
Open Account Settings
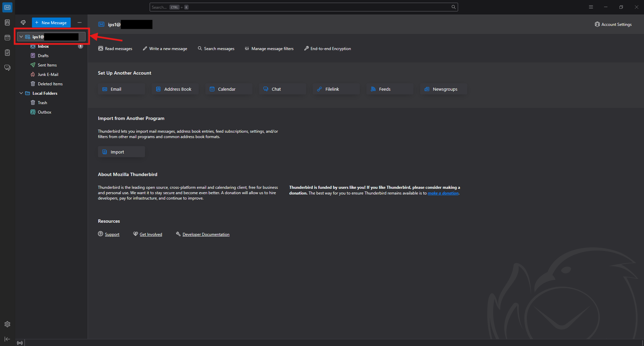click(613, 24)
